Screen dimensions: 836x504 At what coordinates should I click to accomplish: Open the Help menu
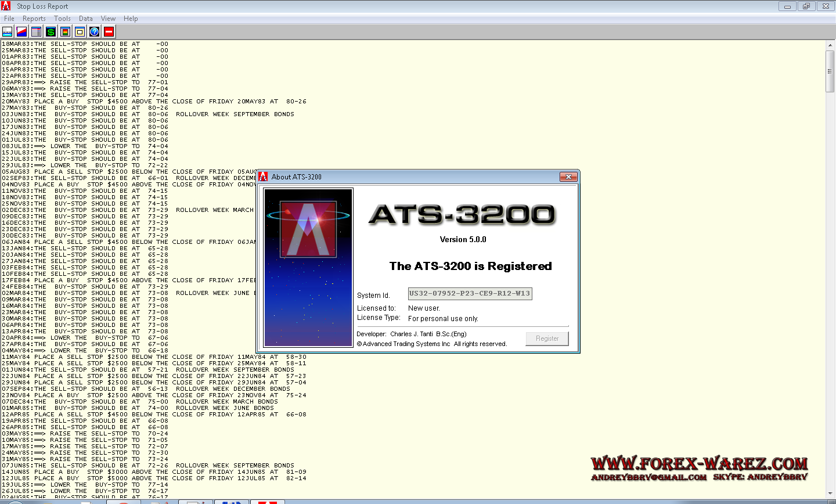(131, 19)
